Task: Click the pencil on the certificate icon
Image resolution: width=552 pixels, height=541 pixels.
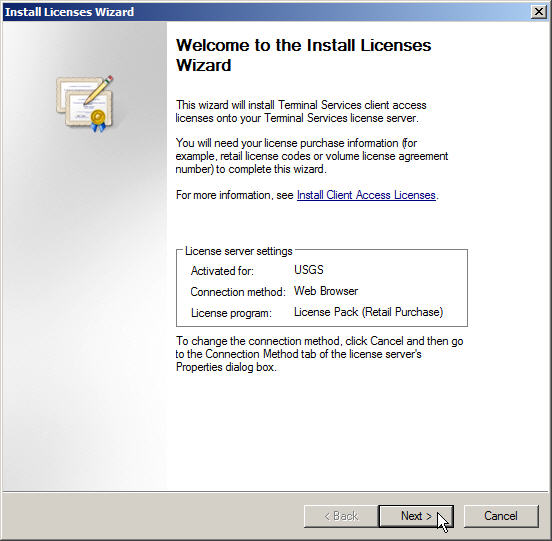Action: 99,90
